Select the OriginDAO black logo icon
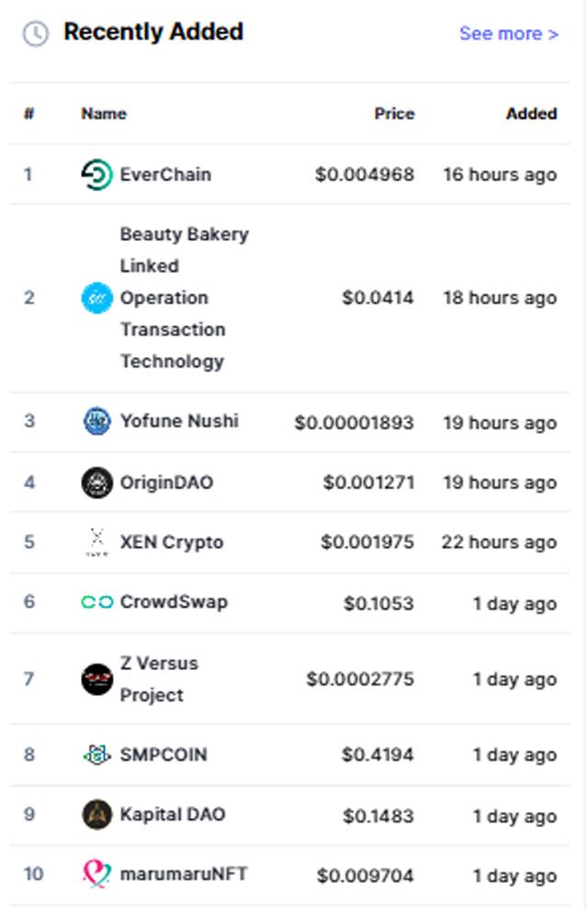 [96, 483]
